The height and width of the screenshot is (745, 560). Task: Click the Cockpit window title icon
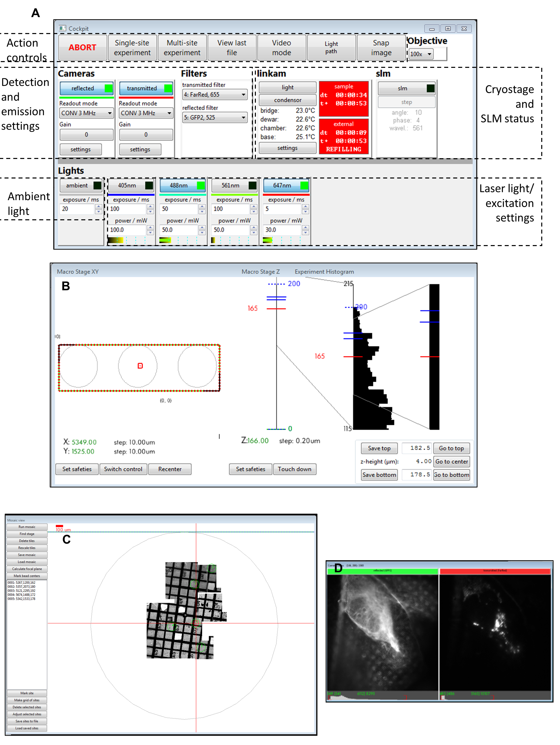click(x=63, y=28)
